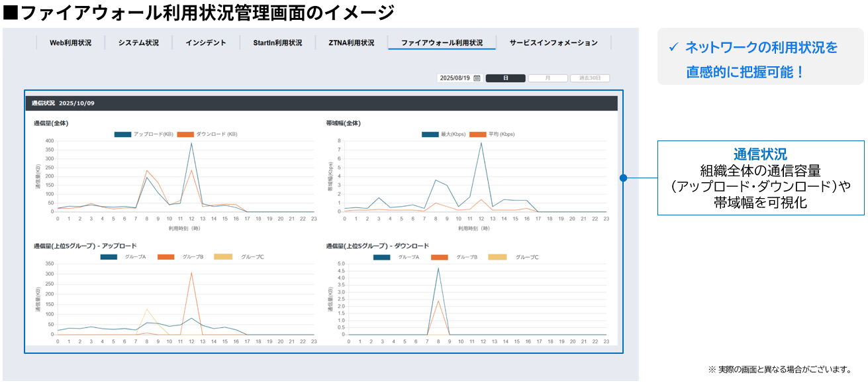The height and width of the screenshot is (383, 868).
Task: Open the サービスインフォメーション tab
Action: tap(554, 43)
